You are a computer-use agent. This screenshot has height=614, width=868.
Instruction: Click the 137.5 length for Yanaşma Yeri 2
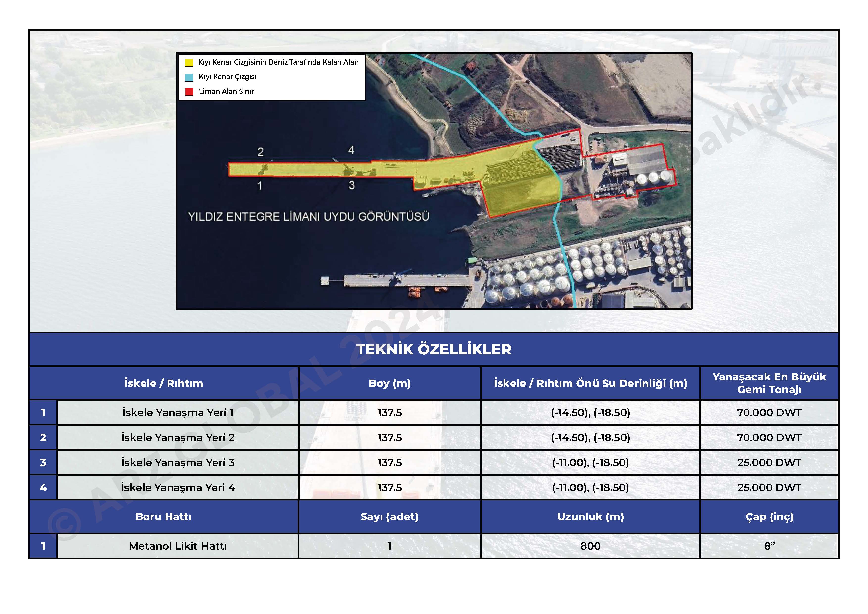click(390, 438)
